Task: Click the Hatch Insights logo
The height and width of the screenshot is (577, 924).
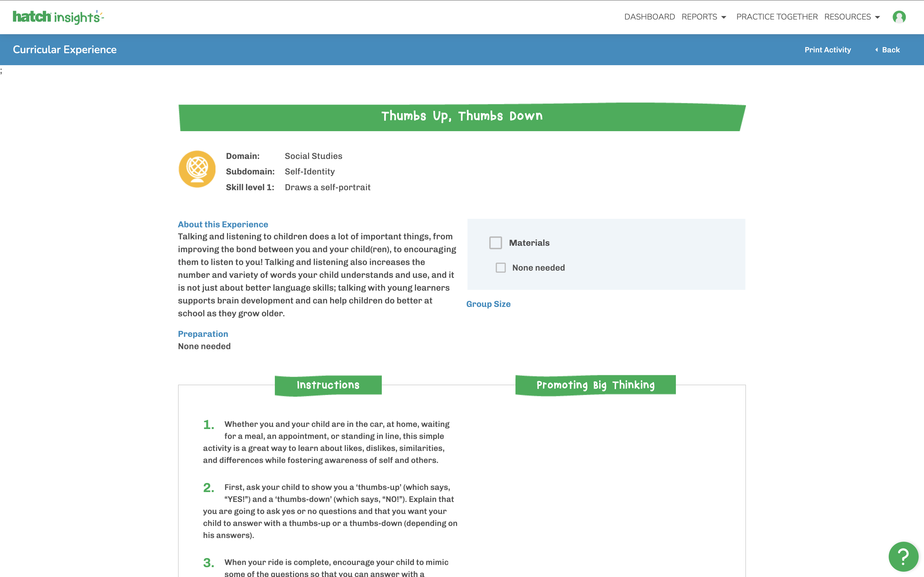Action: click(58, 17)
